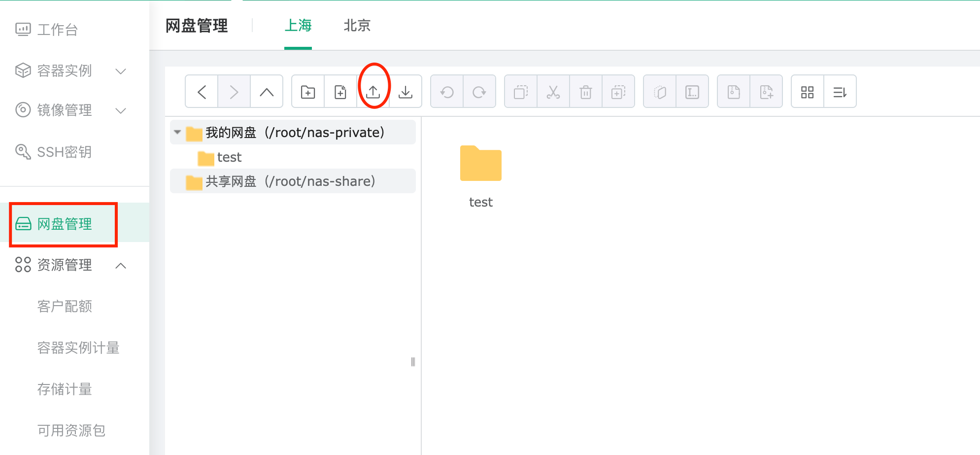The width and height of the screenshot is (980, 455).
Task: Select 共享网盘 (/root/nas-share) tree node
Action: (293, 181)
